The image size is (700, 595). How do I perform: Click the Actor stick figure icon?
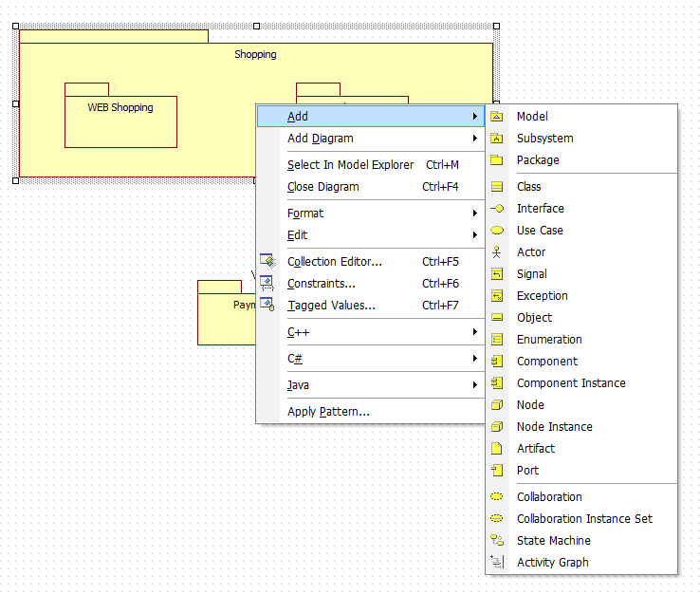point(497,252)
